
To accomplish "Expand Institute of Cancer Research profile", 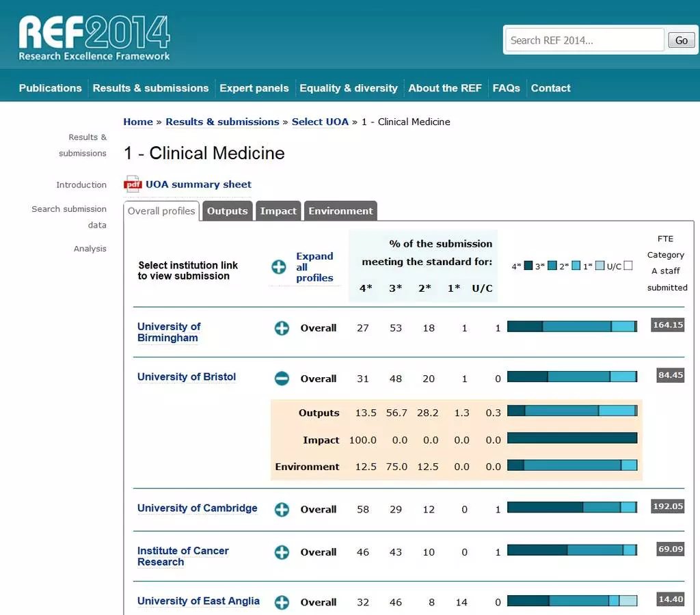I will 282,552.
